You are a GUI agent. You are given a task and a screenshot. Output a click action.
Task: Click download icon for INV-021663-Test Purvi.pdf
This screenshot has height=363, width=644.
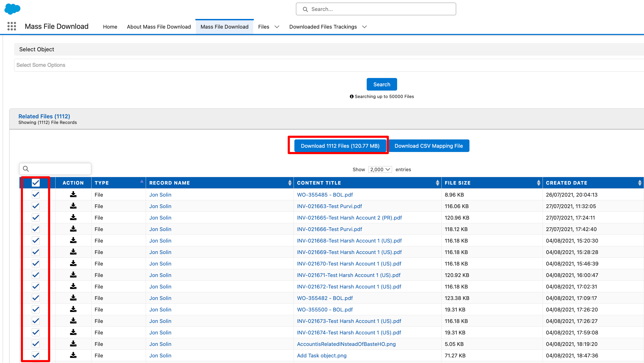click(73, 206)
